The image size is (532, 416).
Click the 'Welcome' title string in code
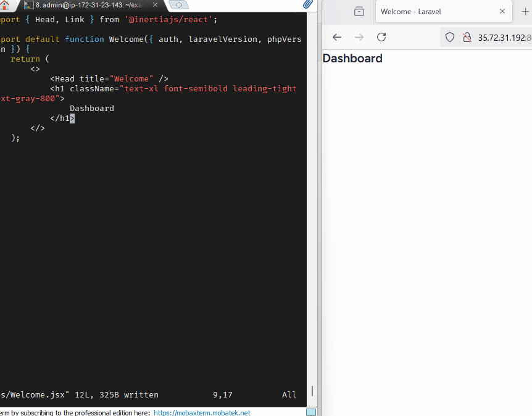(x=131, y=79)
